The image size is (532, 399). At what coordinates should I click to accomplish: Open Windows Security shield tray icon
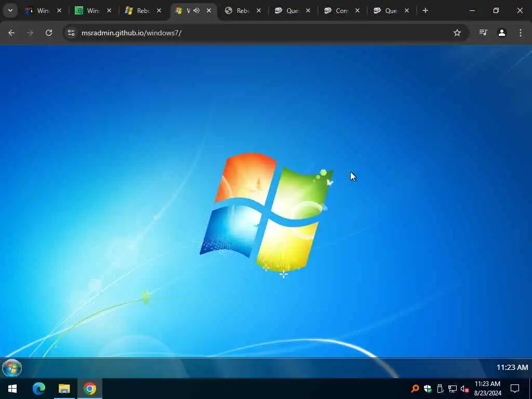[428, 389]
